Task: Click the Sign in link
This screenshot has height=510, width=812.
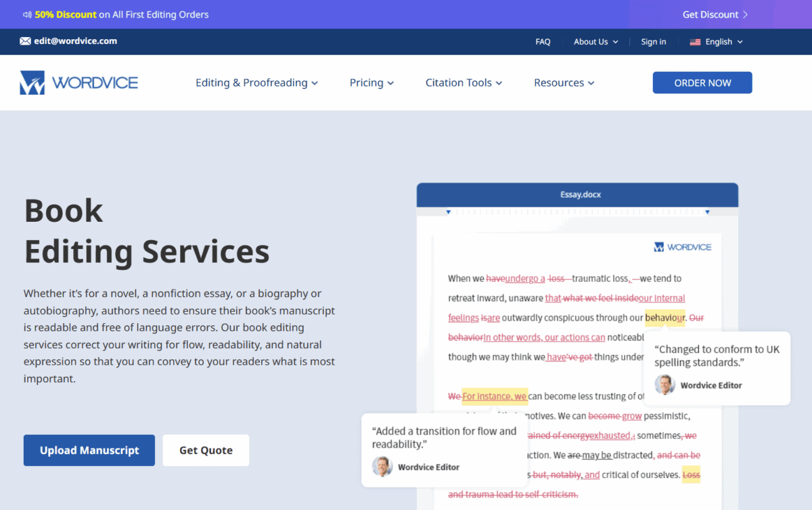Action: click(653, 41)
